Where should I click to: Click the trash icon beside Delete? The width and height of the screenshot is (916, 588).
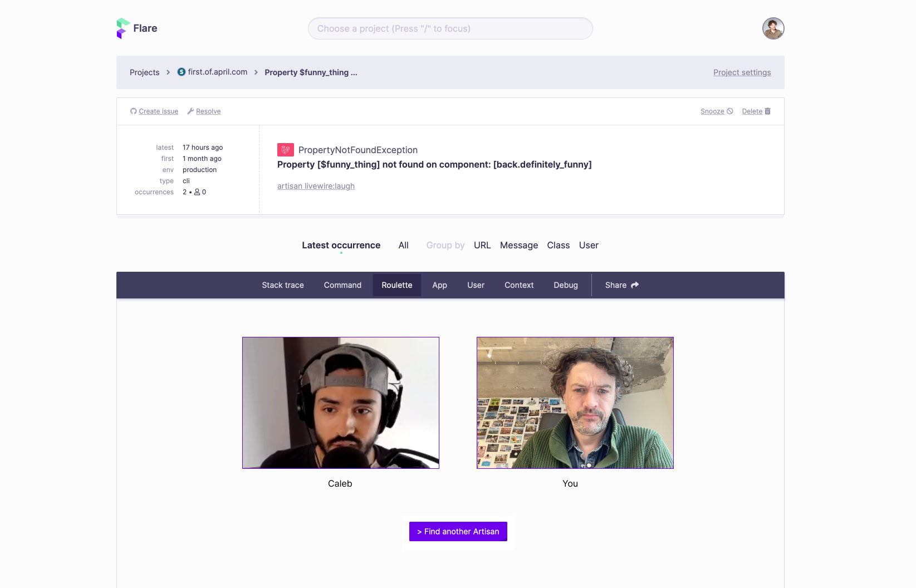767,111
